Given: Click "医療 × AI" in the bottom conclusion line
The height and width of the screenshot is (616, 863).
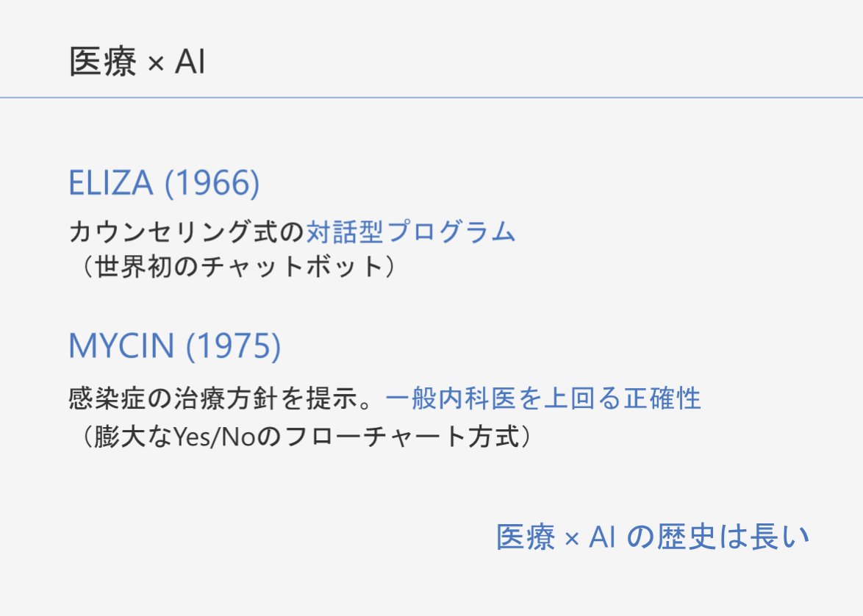Looking at the screenshot, I should [555, 537].
